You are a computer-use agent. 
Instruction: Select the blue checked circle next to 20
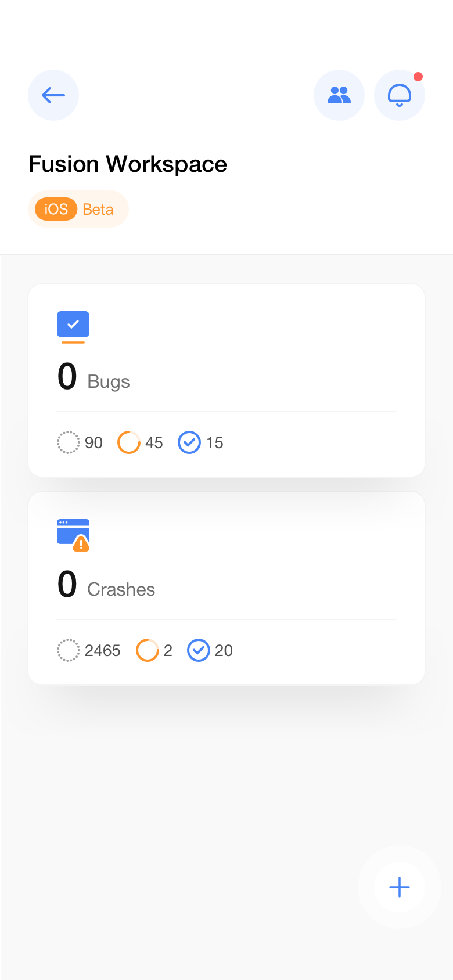pos(199,650)
